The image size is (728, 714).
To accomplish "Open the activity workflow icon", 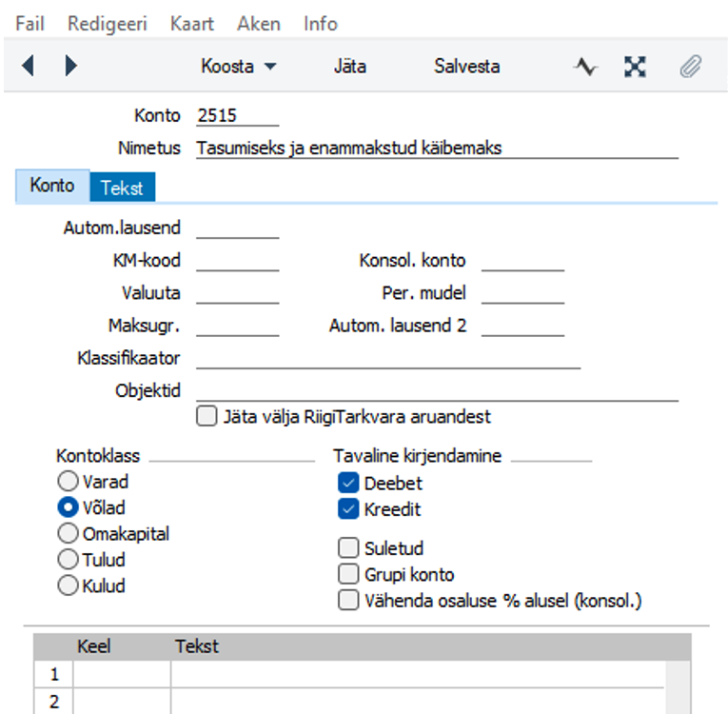I will pyautogui.click(x=585, y=67).
